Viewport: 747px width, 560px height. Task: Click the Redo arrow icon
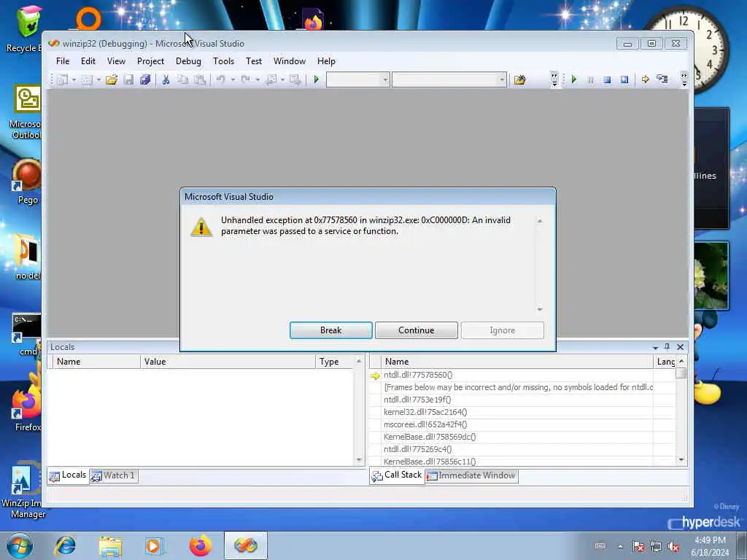pos(245,79)
